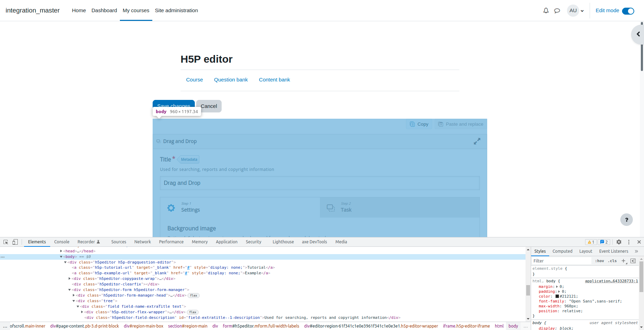Collapse the div class tree node
This screenshot has width=644, height=330.
(x=74, y=301)
